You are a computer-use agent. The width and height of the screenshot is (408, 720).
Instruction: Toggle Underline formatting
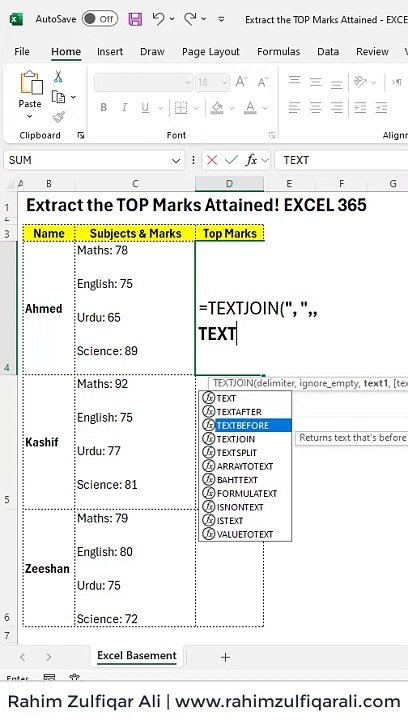click(145, 107)
